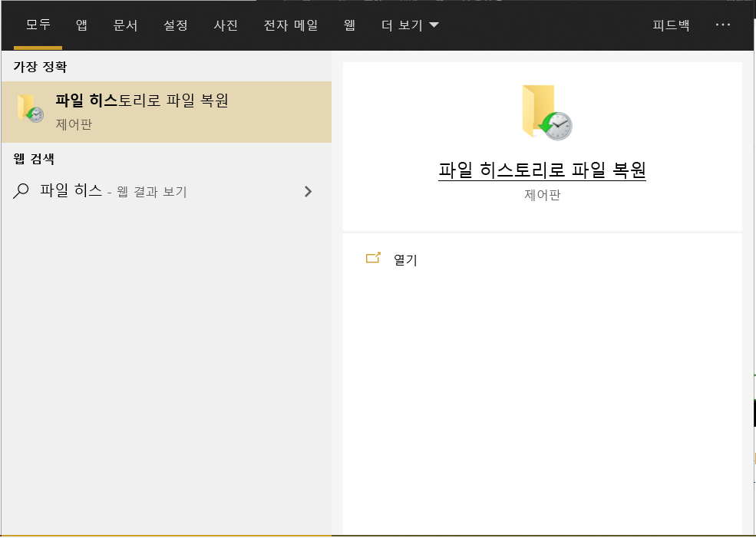Collapse the 더 보기 menu arrow
Image resolution: width=756 pixels, height=538 pixels.
[x=432, y=25]
